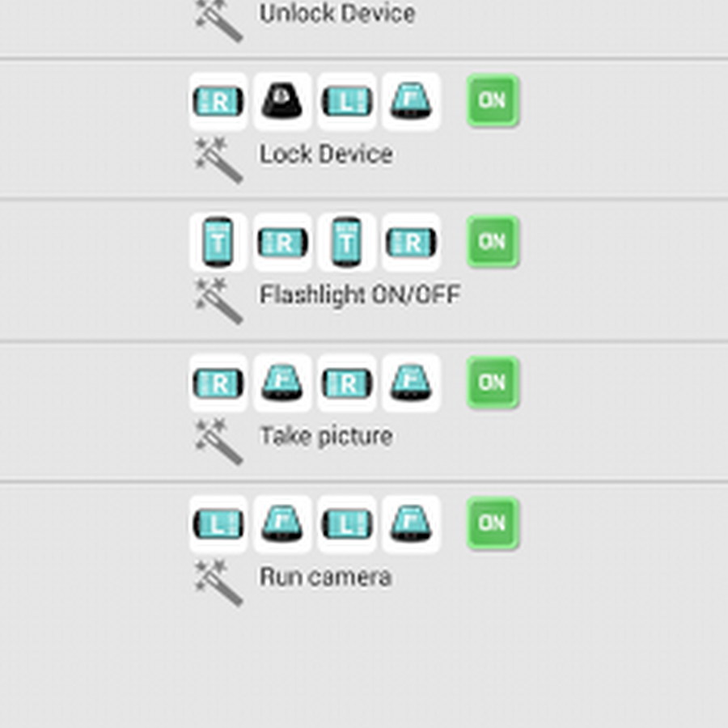Screen dimensions: 728x728
Task: Click the Flashlight ON/OFF action label
Action: (359, 295)
